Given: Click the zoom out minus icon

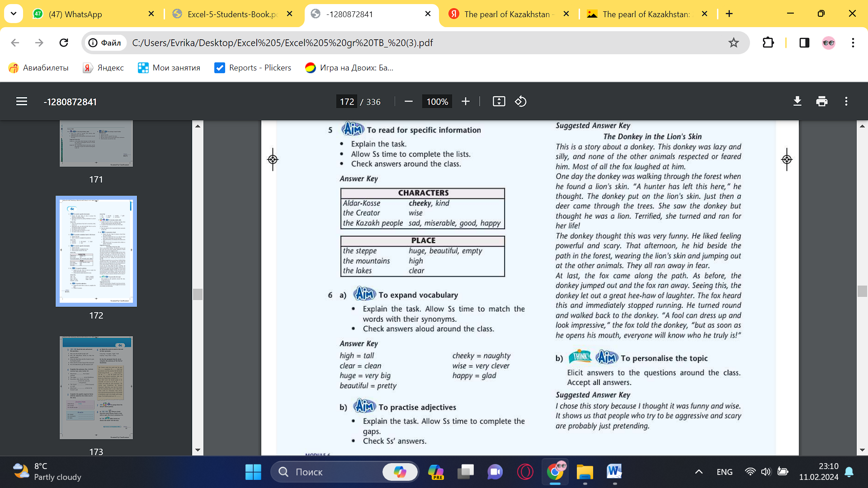Looking at the screenshot, I should point(408,102).
